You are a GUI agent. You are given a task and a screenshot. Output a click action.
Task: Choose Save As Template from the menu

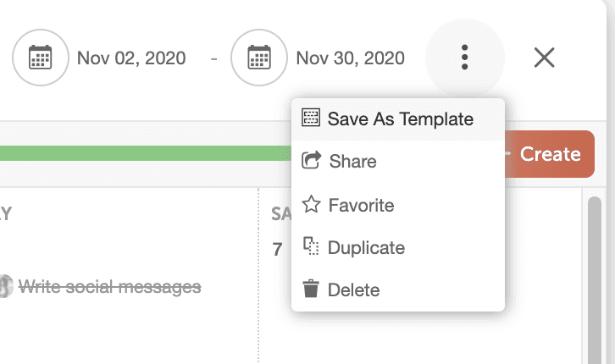pyautogui.click(x=400, y=119)
